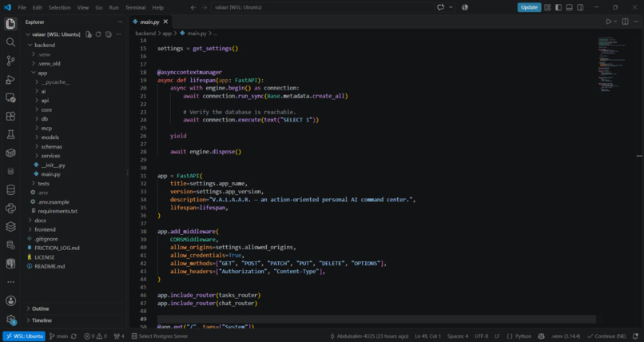This screenshot has height=342, width=644.
Task: Open editor more actions ellipsis
Action: click(636, 22)
